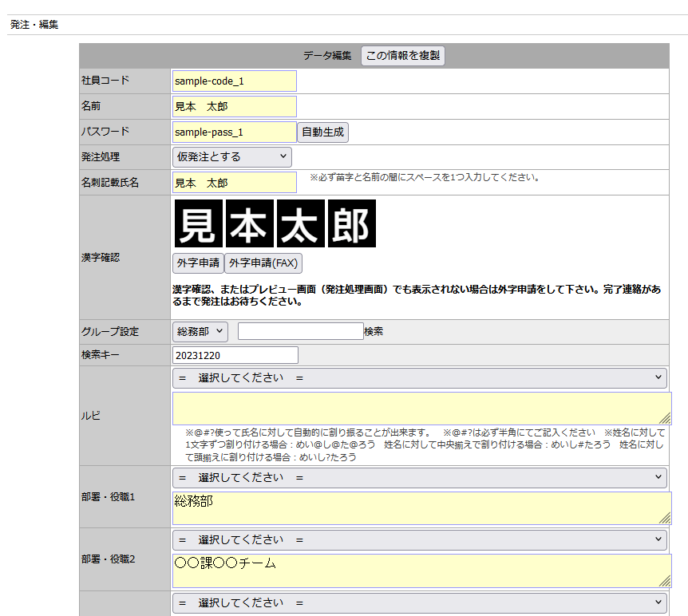Focus the パスワード text field
Screen dimensions: 688x616
234,132
